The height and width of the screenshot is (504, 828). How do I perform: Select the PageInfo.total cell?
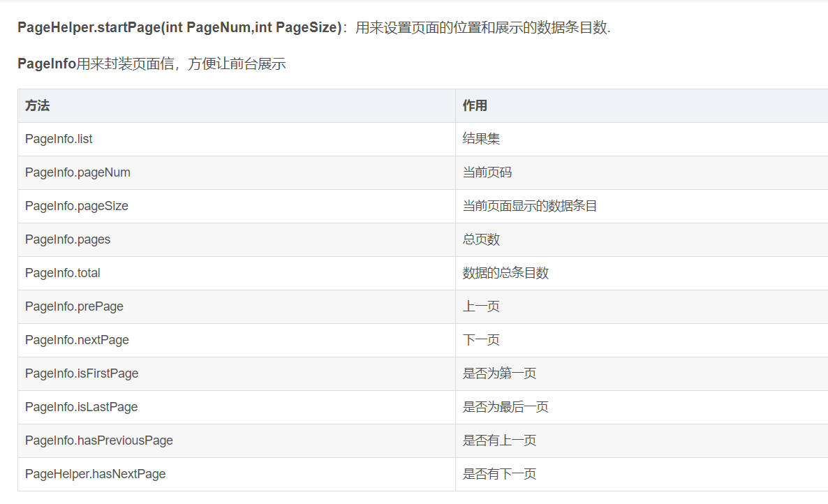tap(237, 274)
